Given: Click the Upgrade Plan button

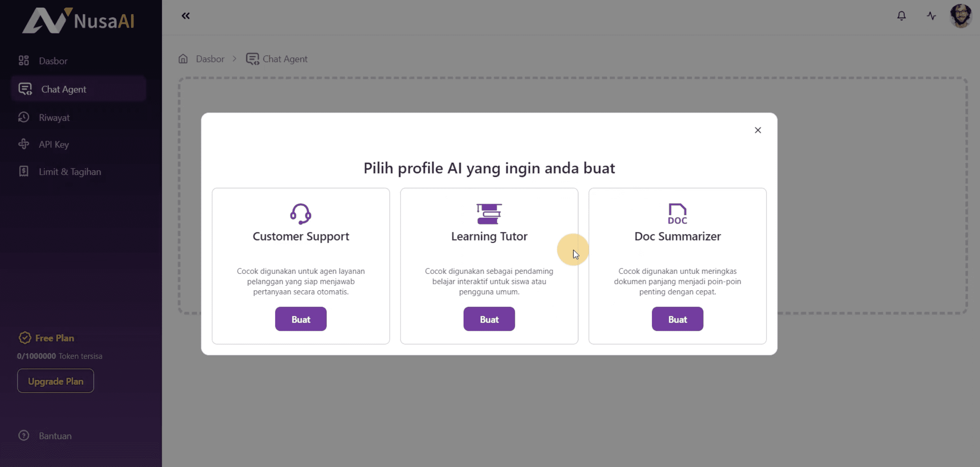Looking at the screenshot, I should pyautogui.click(x=56, y=381).
